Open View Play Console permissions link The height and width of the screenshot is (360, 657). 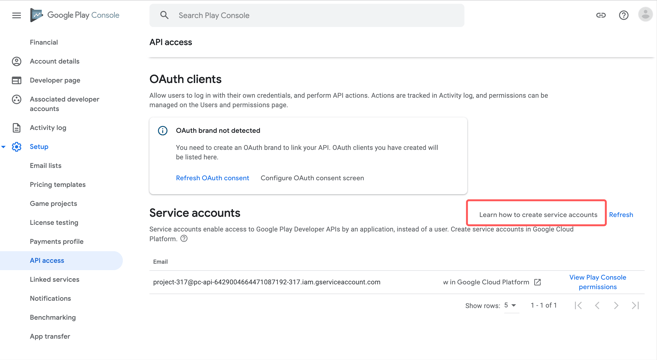click(598, 282)
